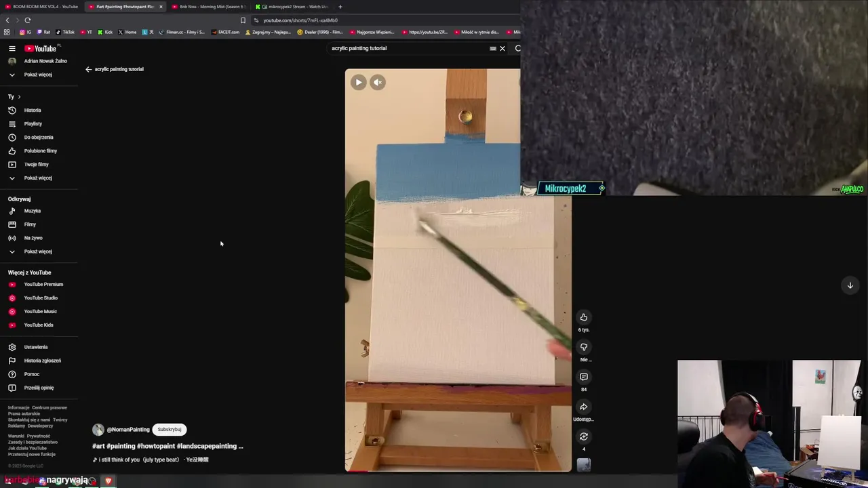
Task: Bookmark this page with the bookmark icon
Action: pos(243,20)
